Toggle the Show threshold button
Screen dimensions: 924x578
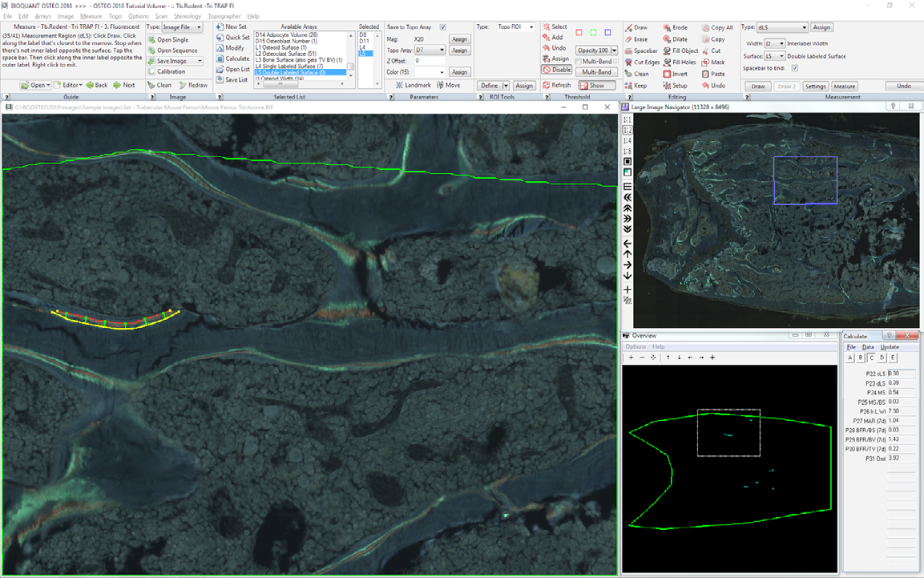pyautogui.click(x=597, y=86)
